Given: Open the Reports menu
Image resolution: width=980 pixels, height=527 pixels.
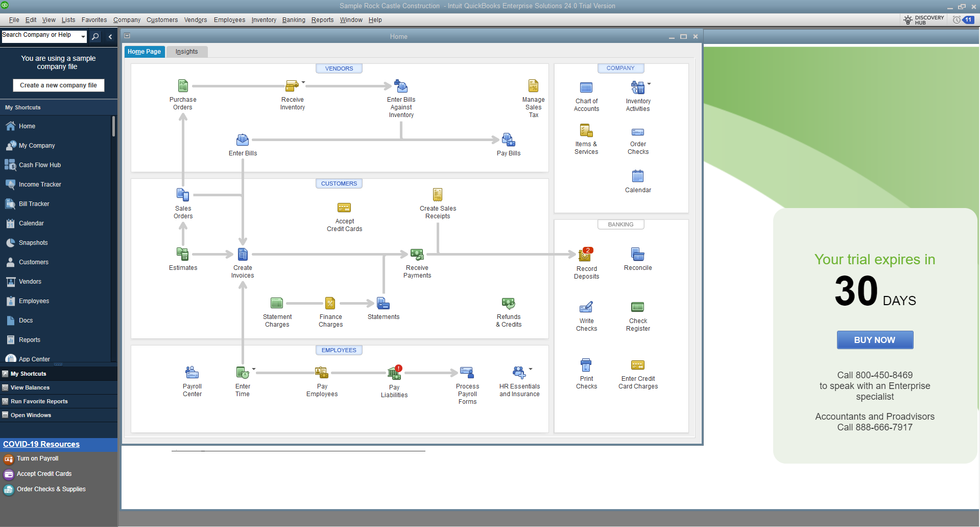Looking at the screenshot, I should pos(322,20).
